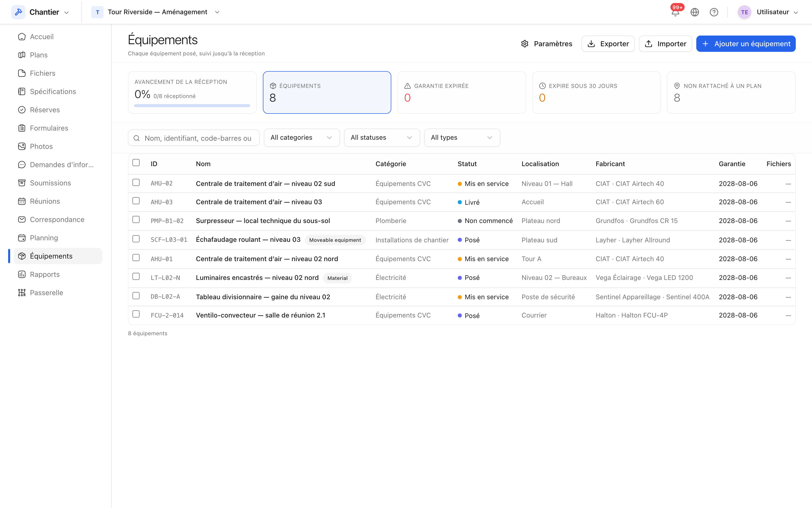This screenshot has height=508, width=812.
Task: Select Équipements in the sidebar
Action: [58, 256]
